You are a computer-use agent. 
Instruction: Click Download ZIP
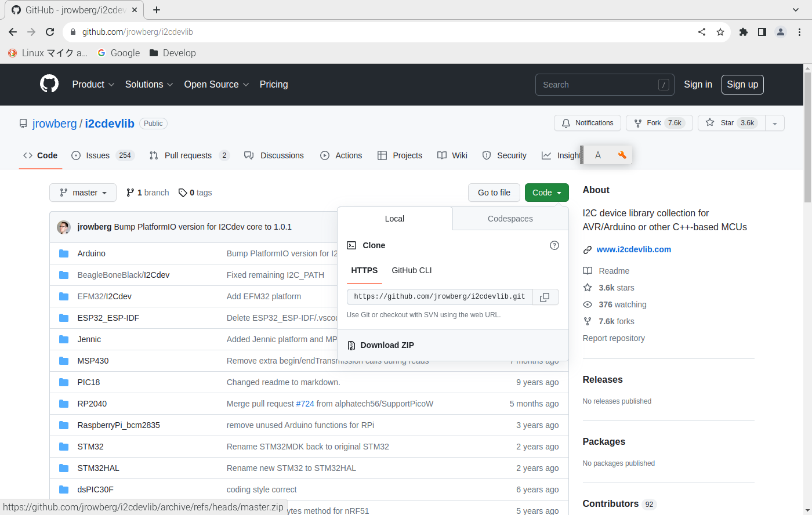(387, 345)
